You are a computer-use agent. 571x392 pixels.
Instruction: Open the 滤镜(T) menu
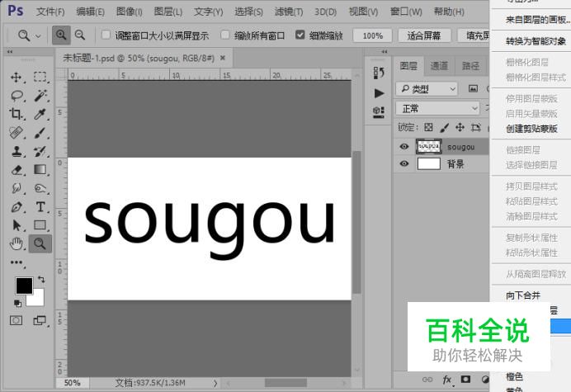289,12
